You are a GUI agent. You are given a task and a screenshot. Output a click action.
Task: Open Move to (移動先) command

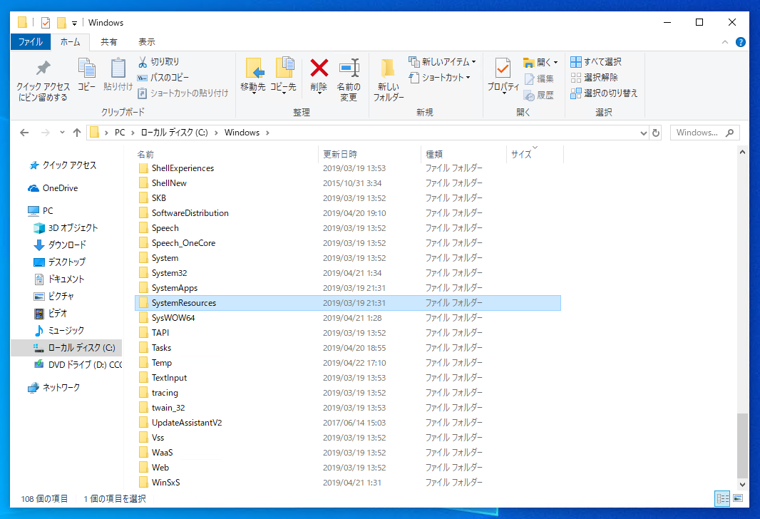(x=253, y=75)
